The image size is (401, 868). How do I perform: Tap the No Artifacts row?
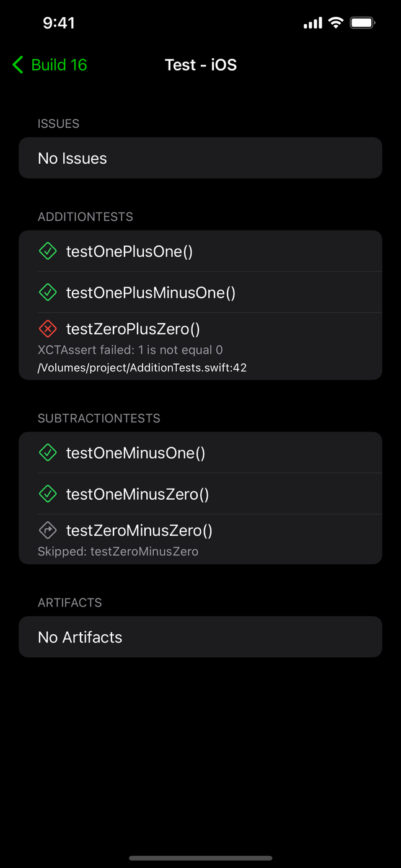pos(200,637)
